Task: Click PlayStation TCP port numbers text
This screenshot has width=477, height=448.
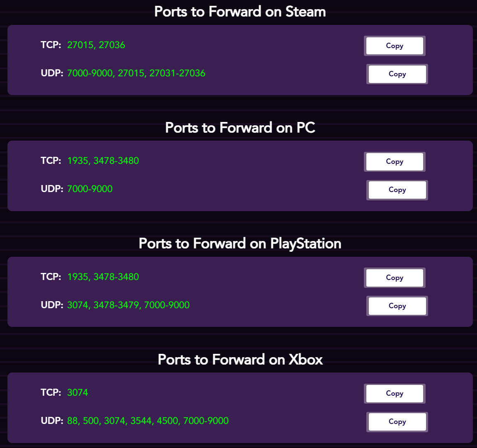Action: (x=103, y=277)
